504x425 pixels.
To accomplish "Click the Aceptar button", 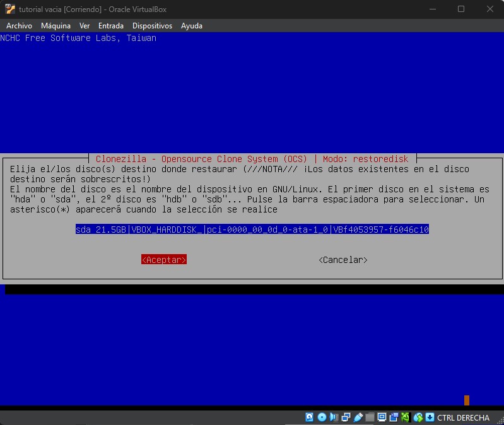I will pos(164,260).
